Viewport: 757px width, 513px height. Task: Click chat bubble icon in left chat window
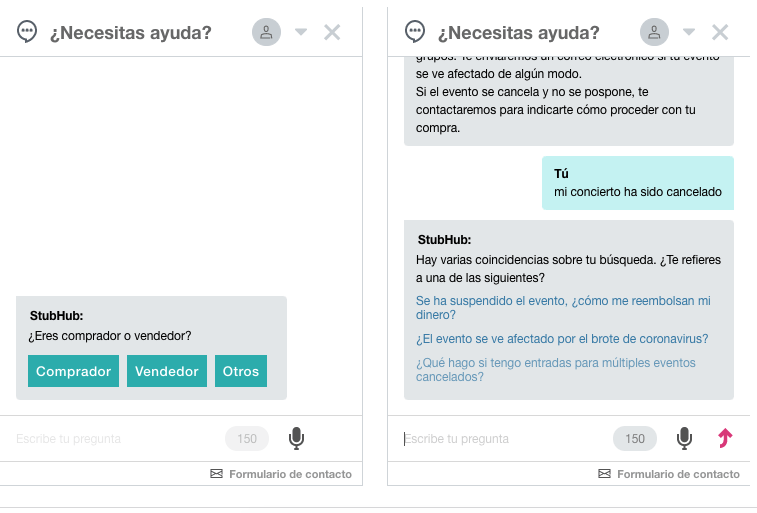[27, 32]
